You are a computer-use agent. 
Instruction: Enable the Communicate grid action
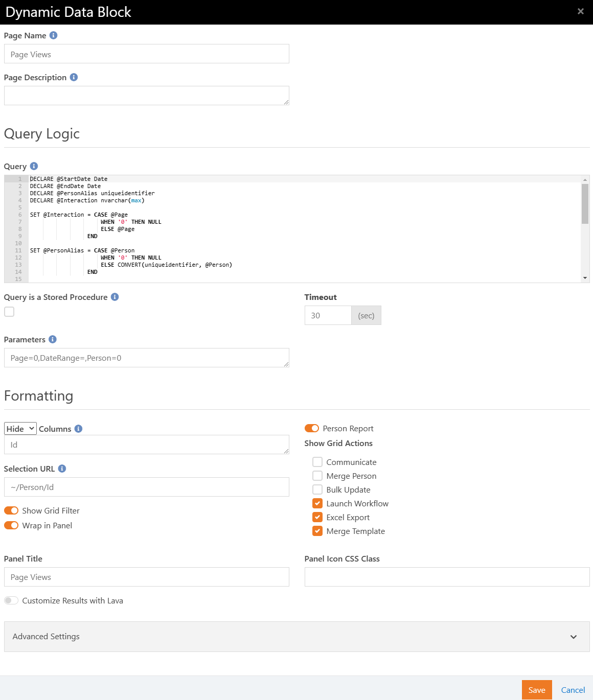(317, 462)
